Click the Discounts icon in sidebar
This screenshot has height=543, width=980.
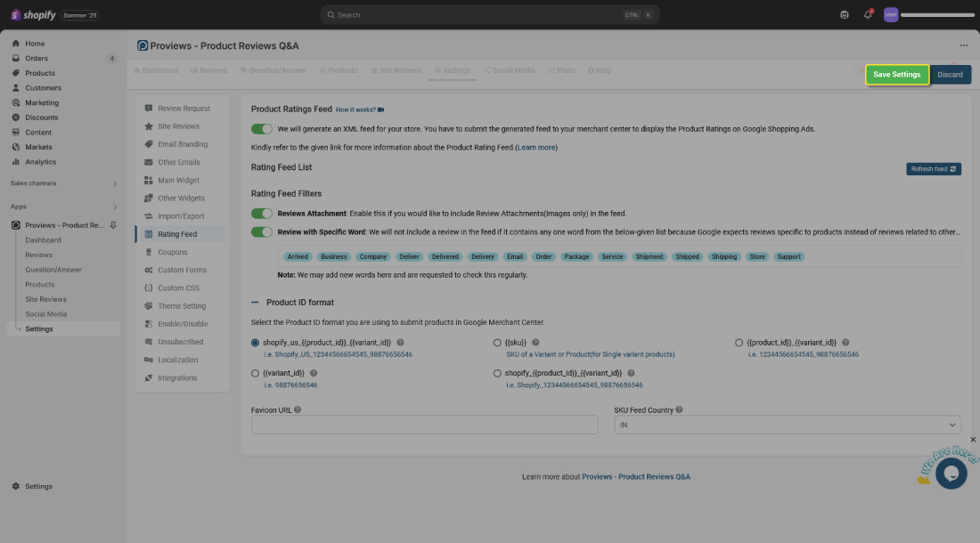point(16,118)
